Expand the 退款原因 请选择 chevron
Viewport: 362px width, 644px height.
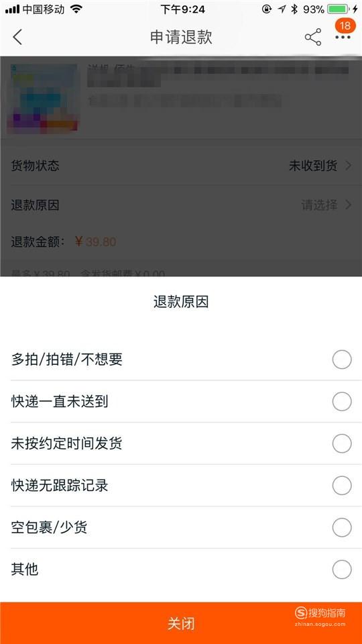point(349,205)
